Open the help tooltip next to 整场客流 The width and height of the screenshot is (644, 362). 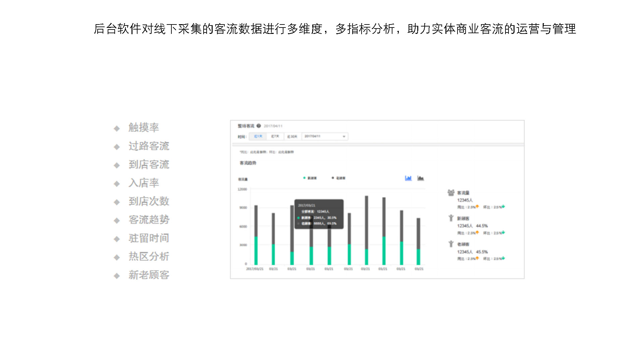(258, 125)
